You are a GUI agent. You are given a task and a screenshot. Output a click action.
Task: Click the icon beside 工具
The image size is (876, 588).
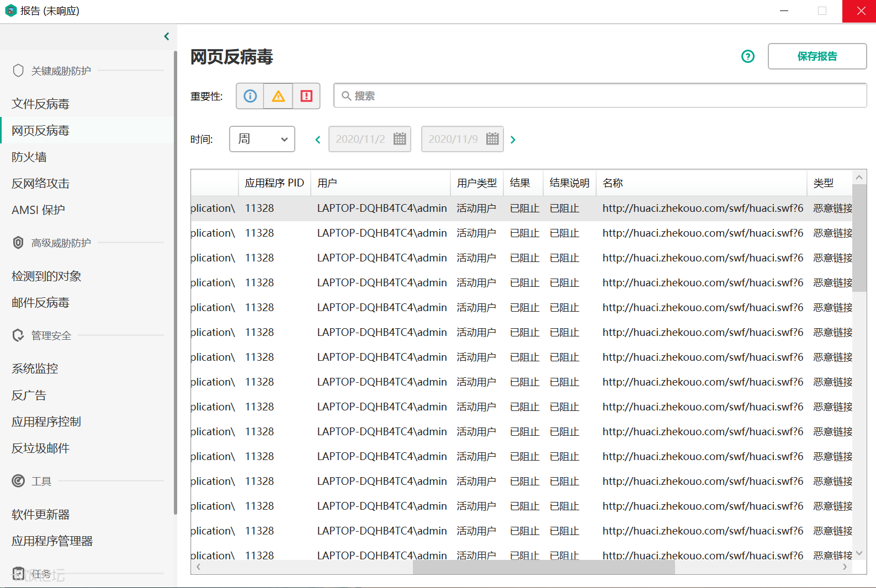(18, 481)
